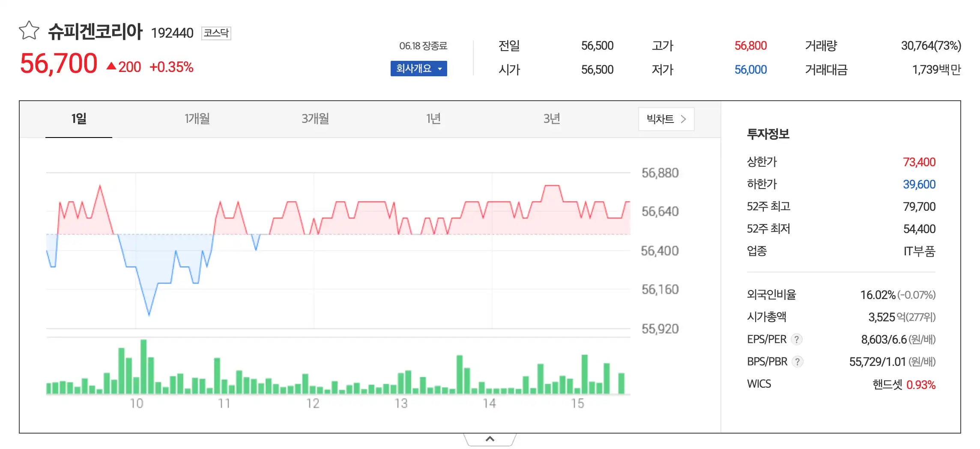Click the 투자정보 heading
This screenshot has width=980, height=449.
click(768, 134)
